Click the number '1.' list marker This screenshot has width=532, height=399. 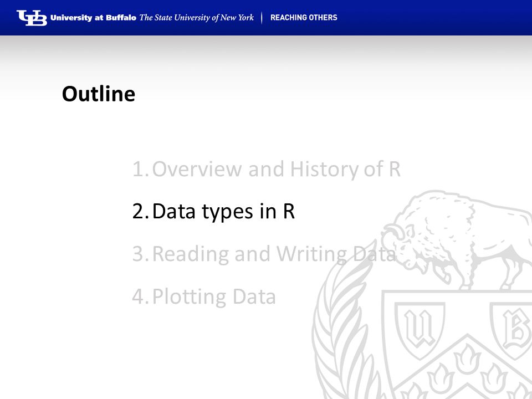click(x=140, y=169)
